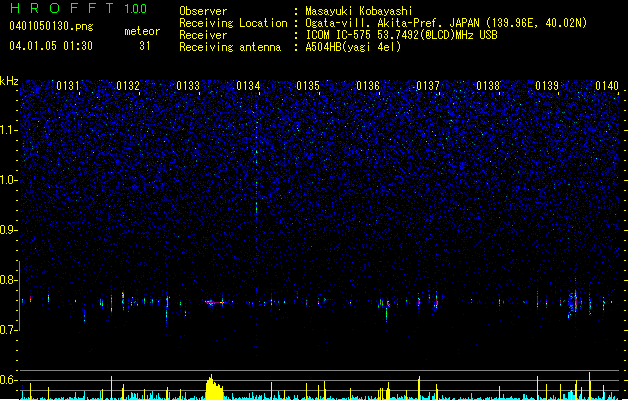The height and width of the screenshot is (400, 629).
Task: Click the Receiving Location label
Action: (233, 23)
